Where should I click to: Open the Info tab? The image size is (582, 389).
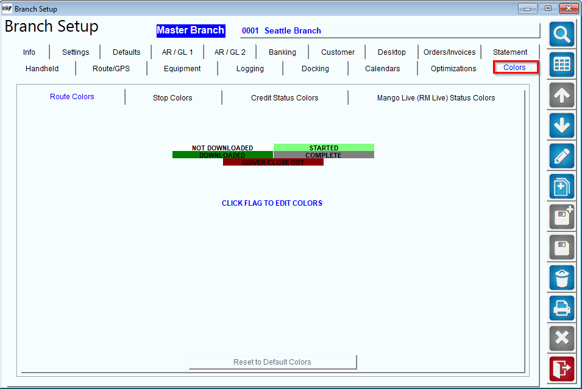click(x=29, y=52)
